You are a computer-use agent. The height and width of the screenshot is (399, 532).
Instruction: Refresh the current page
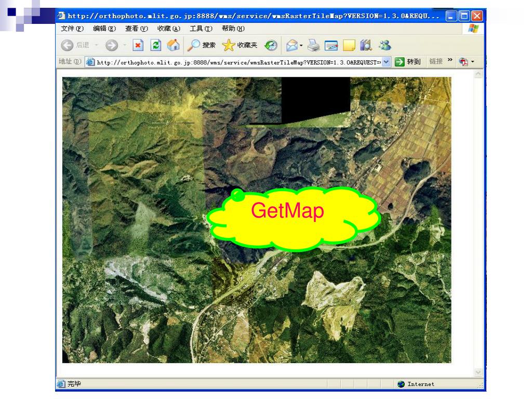[155, 45]
